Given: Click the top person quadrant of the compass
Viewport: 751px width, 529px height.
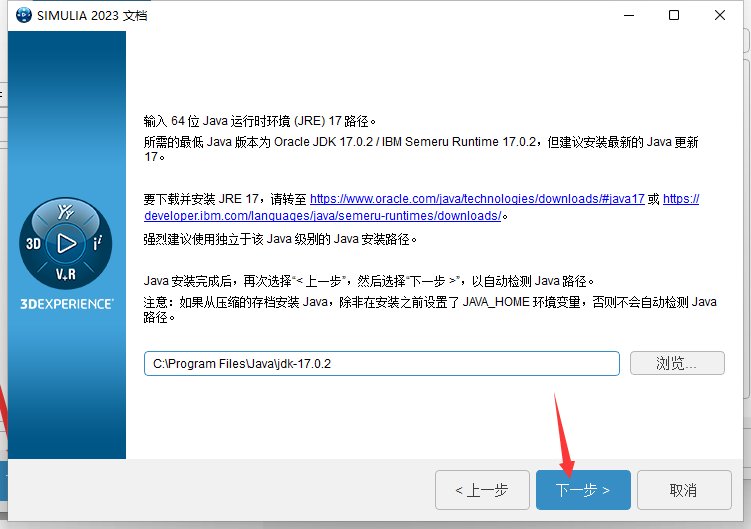Looking at the screenshot, I should pyautogui.click(x=66, y=212).
